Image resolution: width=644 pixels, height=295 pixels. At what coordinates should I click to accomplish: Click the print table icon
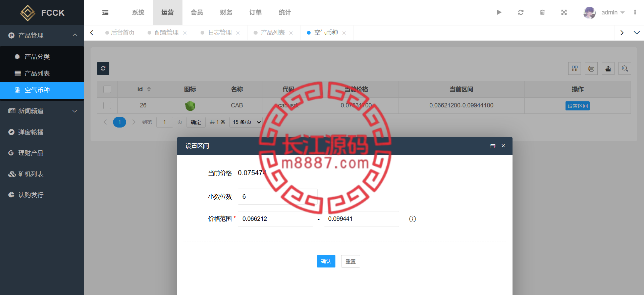pyautogui.click(x=591, y=68)
